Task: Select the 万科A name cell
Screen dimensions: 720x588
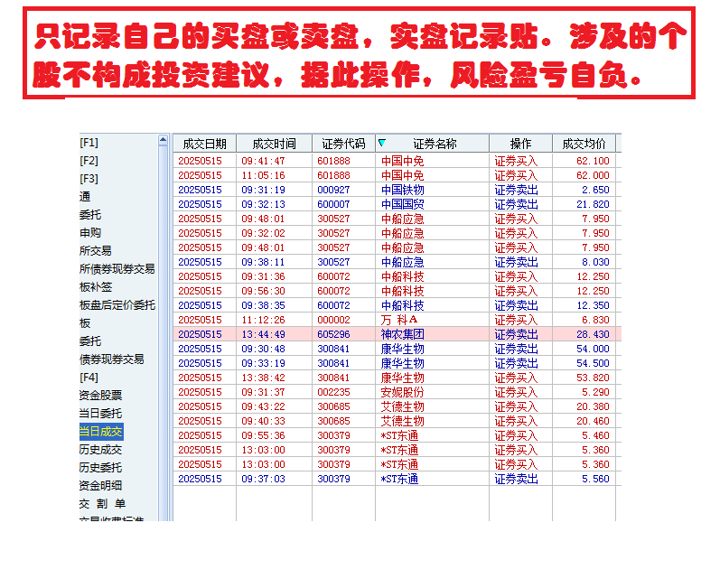Action: [x=399, y=320]
